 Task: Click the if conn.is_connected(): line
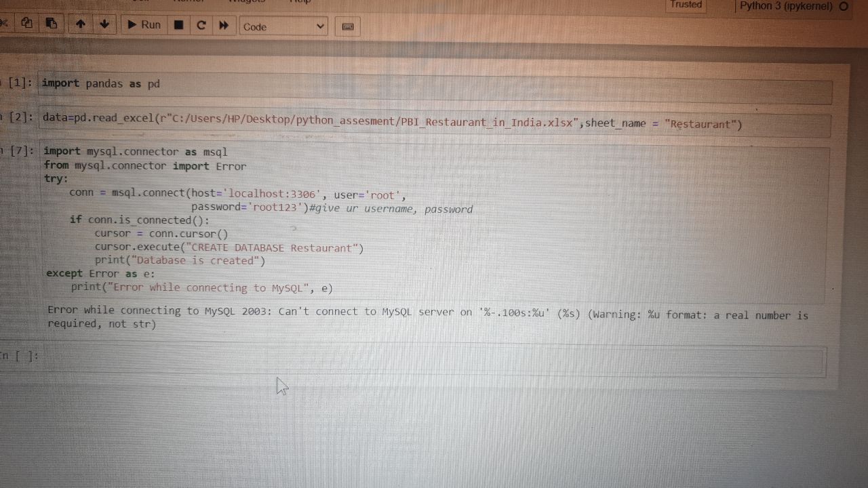(140, 221)
